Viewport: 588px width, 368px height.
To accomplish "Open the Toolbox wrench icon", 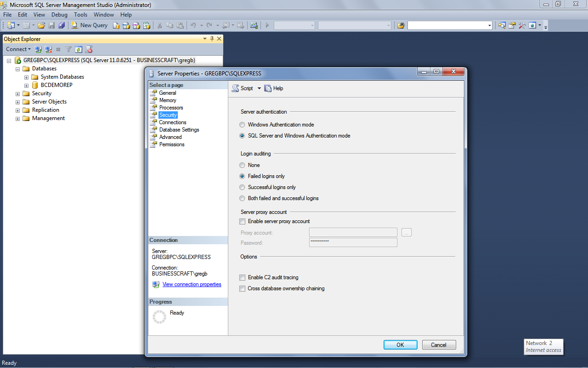I will [522, 25].
